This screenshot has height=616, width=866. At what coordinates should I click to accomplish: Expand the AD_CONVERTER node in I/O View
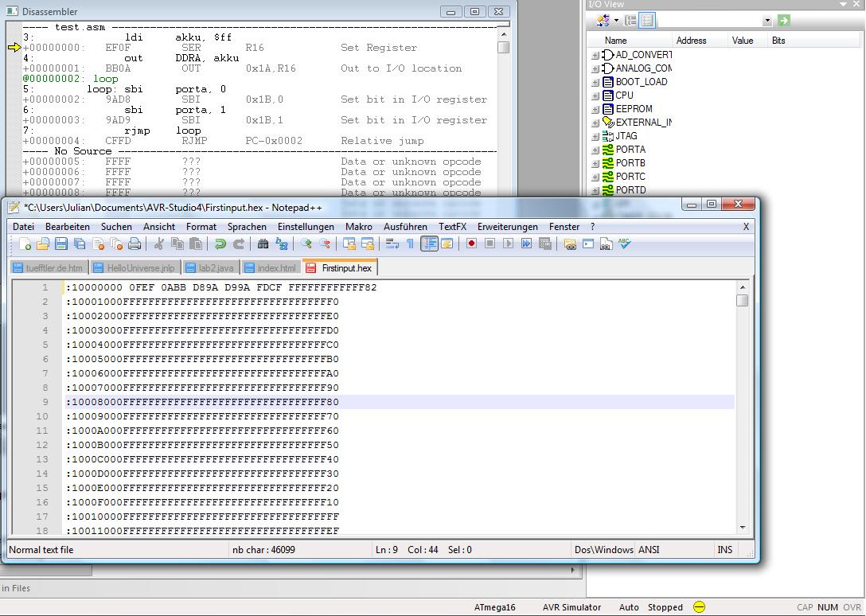(x=595, y=55)
